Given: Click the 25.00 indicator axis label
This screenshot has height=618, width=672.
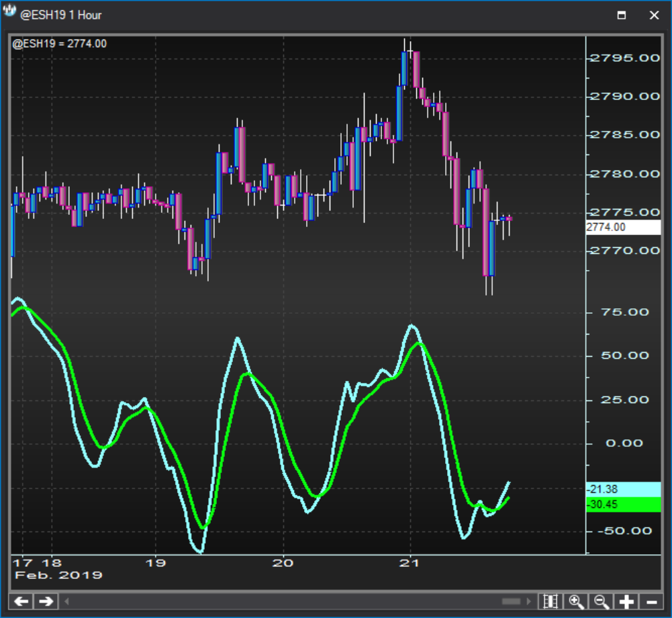Looking at the screenshot, I should pos(625,400).
